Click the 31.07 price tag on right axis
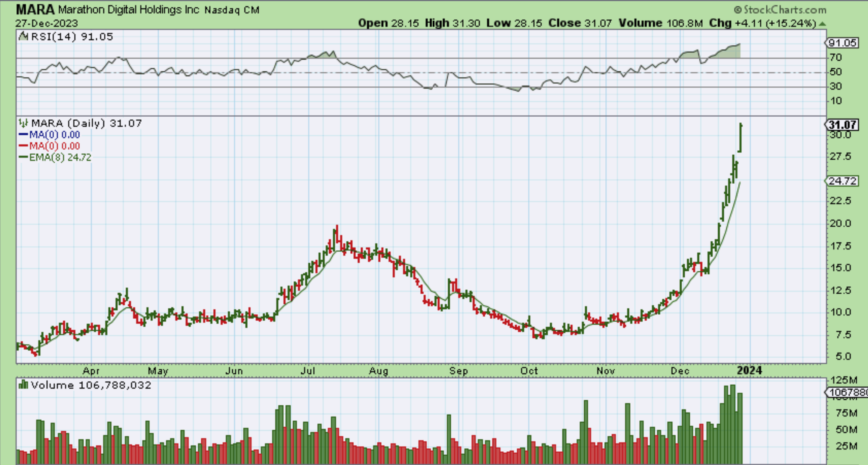868x465 pixels. pos(842,125)
